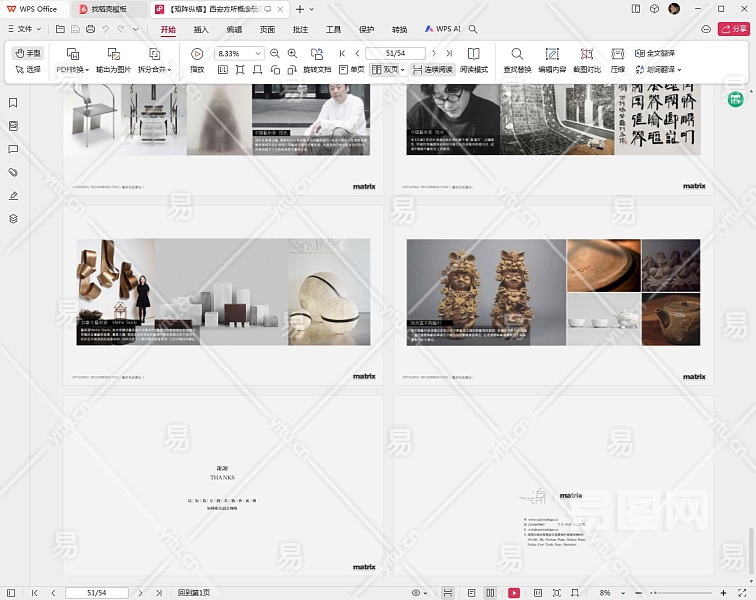
Task: Click the 旋转文档 rotate document icon
Action: (x=317, y=54)
